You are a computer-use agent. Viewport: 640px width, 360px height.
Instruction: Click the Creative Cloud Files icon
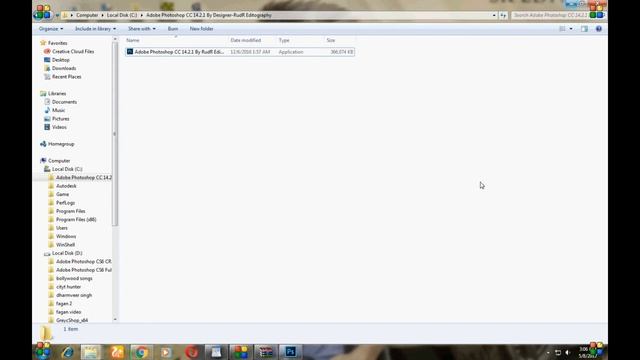[47, 51]
